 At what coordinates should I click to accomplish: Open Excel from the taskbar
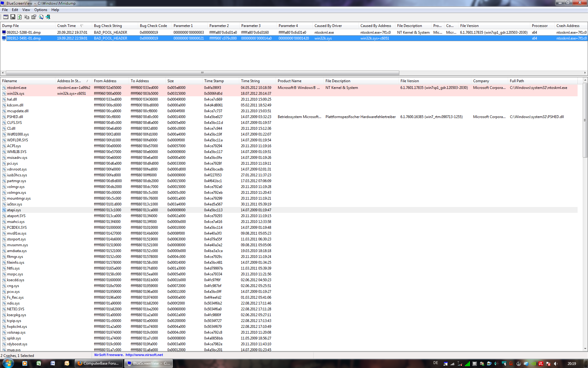[39, 363]
